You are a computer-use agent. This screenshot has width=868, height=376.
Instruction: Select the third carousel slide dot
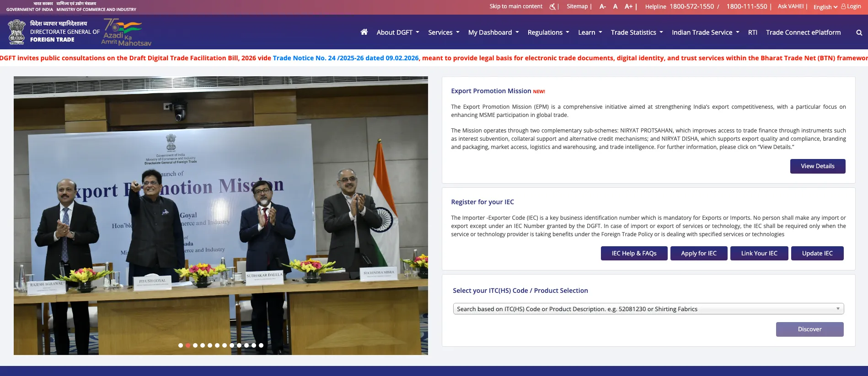point(195,345)
